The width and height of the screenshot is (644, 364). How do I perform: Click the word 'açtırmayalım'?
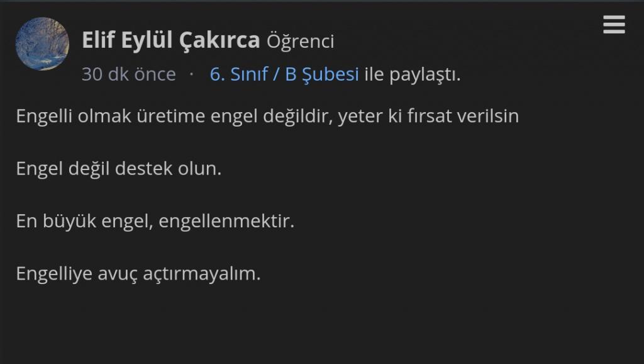[199, 274]
